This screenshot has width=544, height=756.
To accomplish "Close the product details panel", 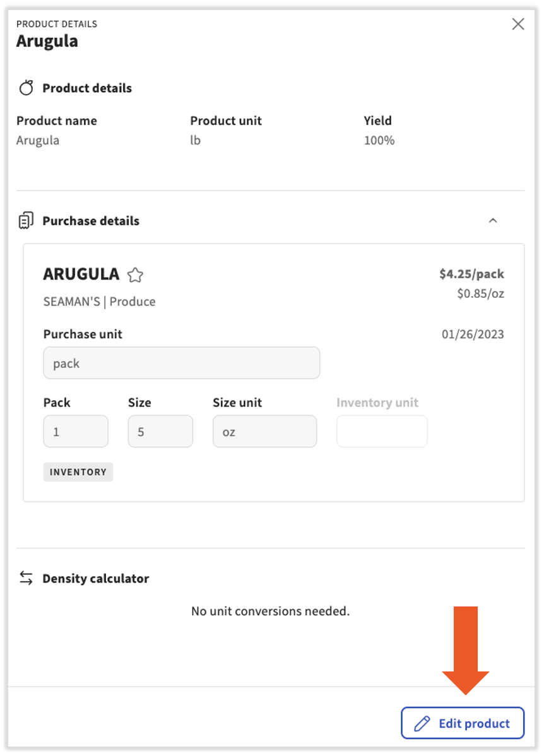I will [518, 25].
